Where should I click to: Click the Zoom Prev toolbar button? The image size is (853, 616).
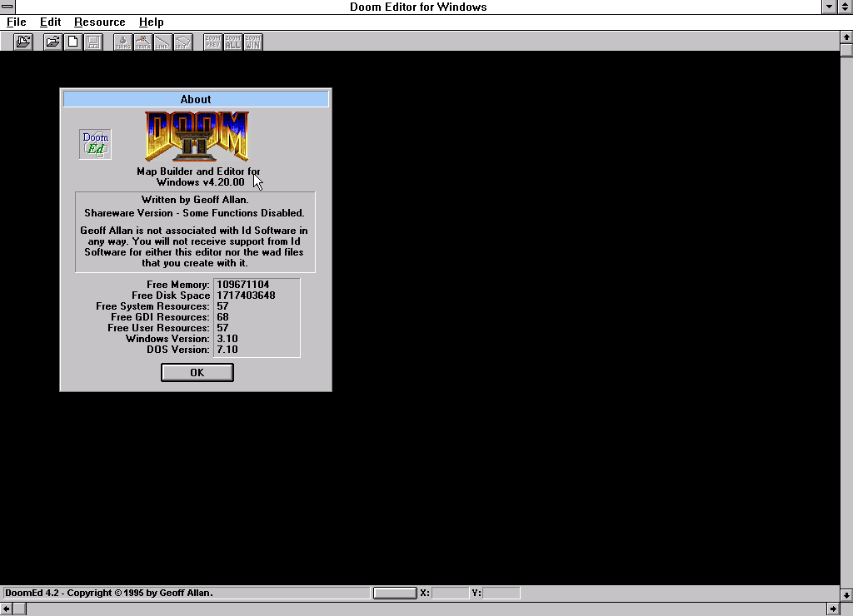coord(212,42)
